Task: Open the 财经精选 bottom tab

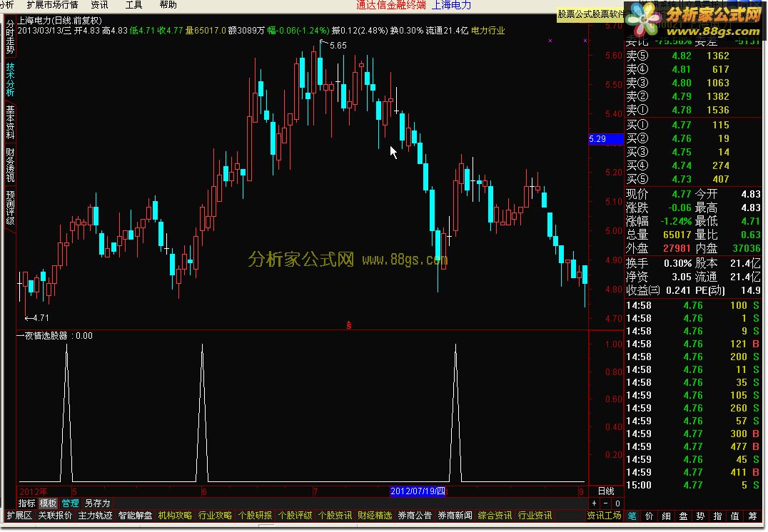Action: 375,516
